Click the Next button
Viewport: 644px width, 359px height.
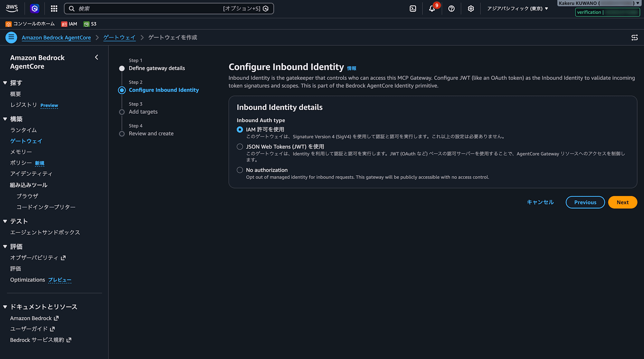pyautogui.click(x=622, y=202)
